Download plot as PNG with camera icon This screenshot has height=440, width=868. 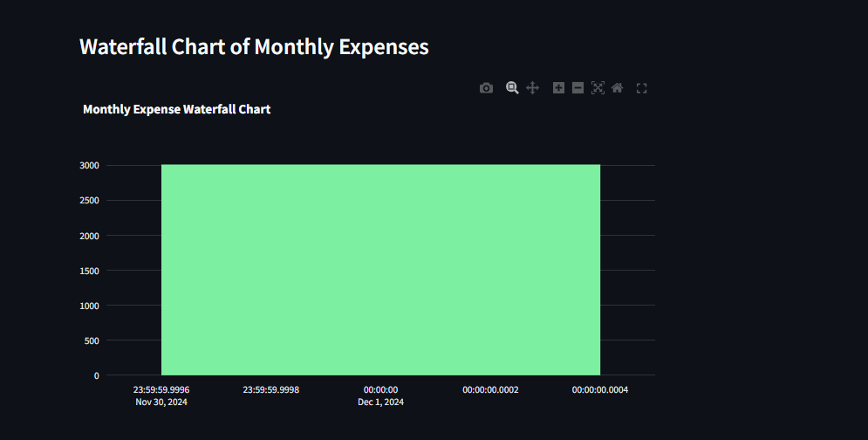pos(486,88)
